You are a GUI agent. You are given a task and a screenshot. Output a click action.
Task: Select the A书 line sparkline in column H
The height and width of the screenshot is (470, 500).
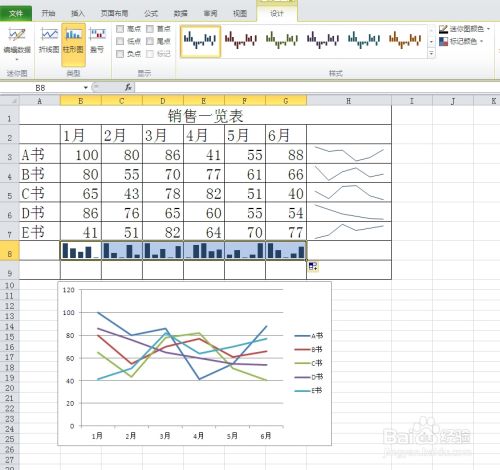pos(349,154)
